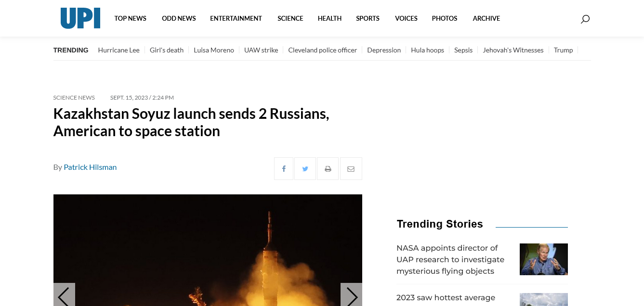Open 2023 saw hottest average story

(446, 298)
